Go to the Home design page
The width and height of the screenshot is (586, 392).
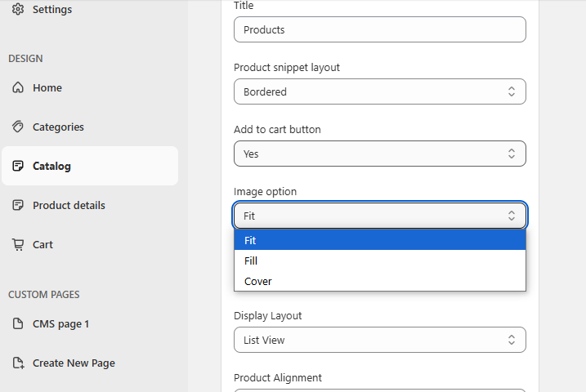click(x=90, y=87)
